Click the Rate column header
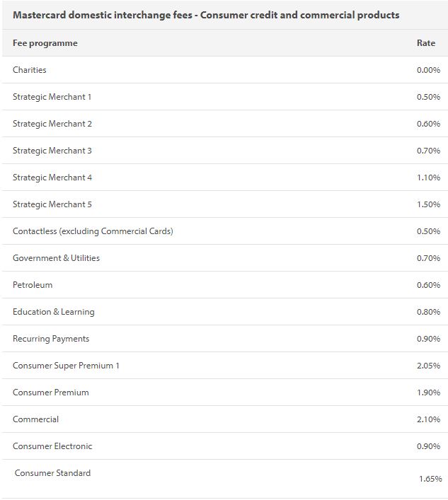Image resolution: width=448 pixels, height=500 pixels. [x=425, y=43]
